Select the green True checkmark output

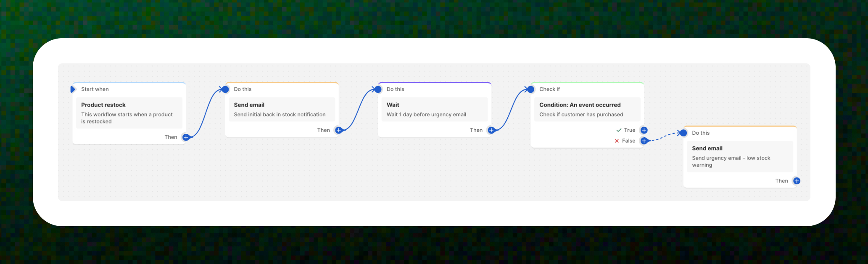click(619, 130)
